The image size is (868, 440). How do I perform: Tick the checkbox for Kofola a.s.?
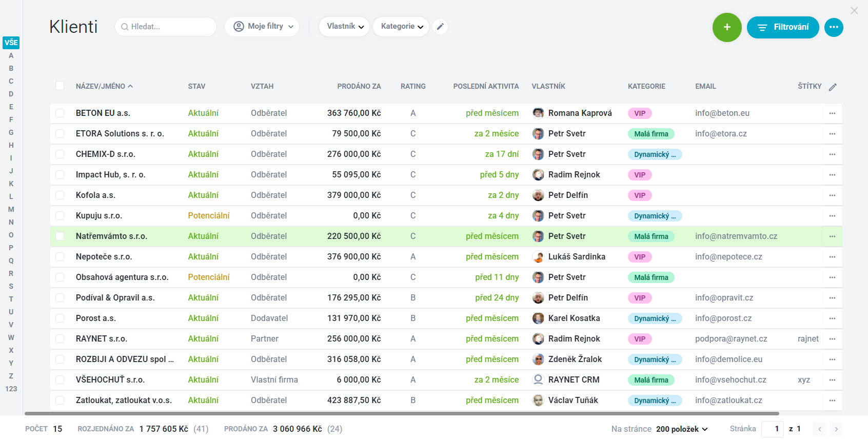(60, 195)
